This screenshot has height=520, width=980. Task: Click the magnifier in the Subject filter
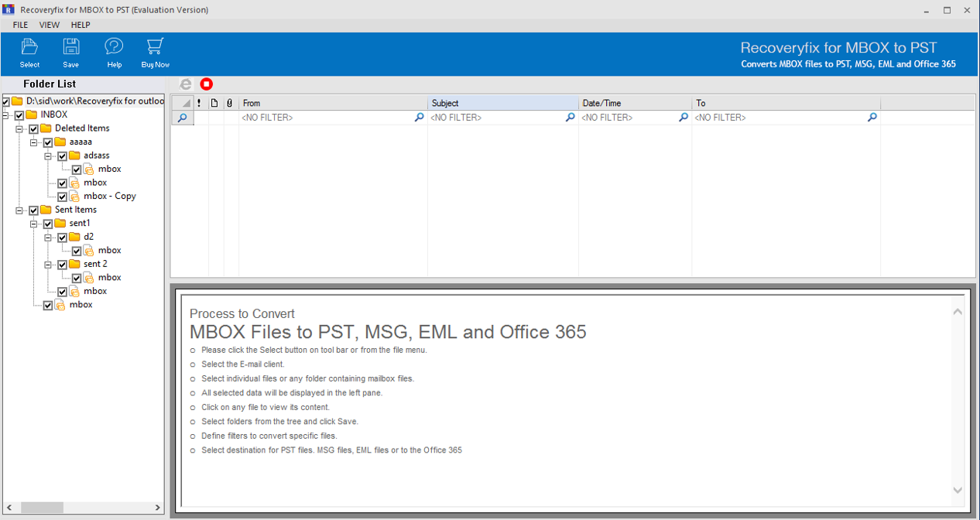point(570,118)
